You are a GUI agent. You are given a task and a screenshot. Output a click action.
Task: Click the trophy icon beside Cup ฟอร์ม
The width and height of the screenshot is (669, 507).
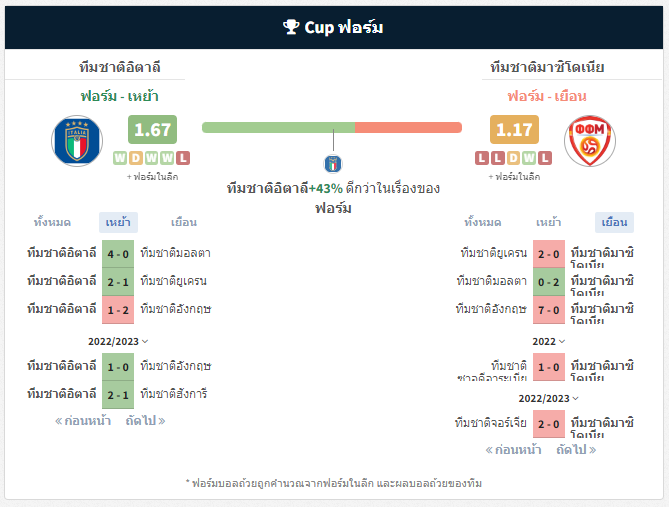(291, 27)
